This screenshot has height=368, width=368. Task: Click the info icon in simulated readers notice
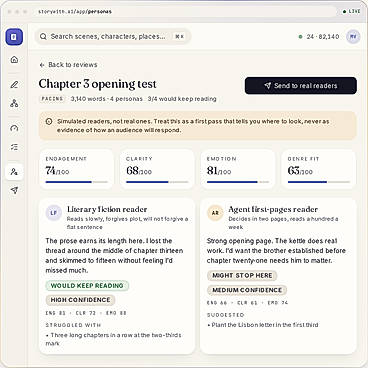49,122
